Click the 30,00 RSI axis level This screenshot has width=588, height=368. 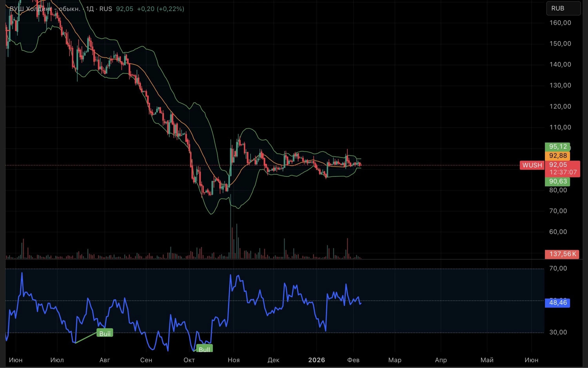[x=558, y=333]
